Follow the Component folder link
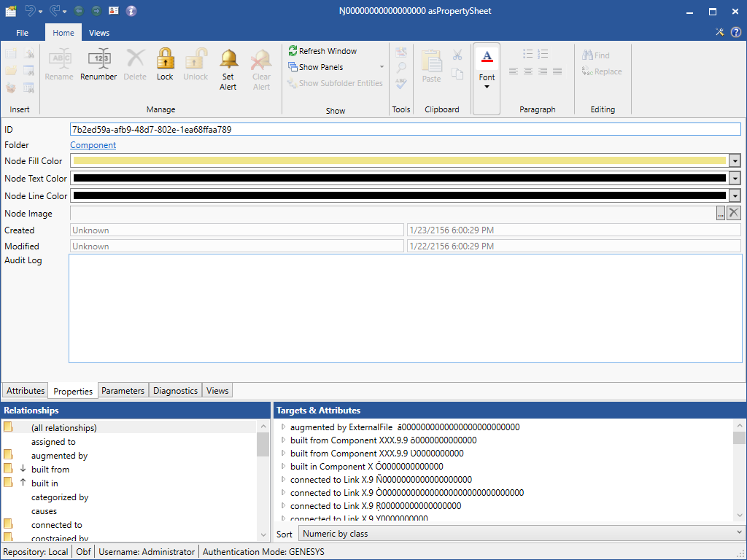Image resolution: width=747 pixels, height=560 pixels. tap(93, 145)
